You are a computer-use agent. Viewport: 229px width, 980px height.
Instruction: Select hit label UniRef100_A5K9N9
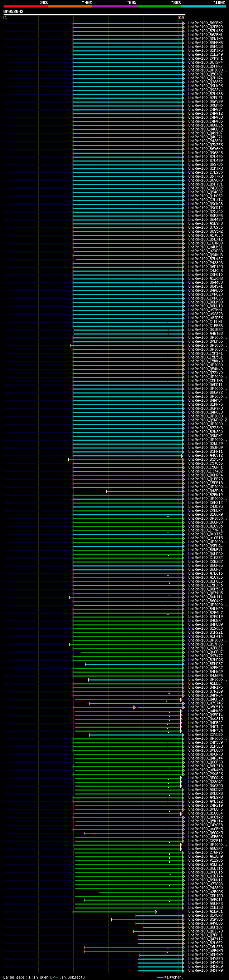click(205, 955)
